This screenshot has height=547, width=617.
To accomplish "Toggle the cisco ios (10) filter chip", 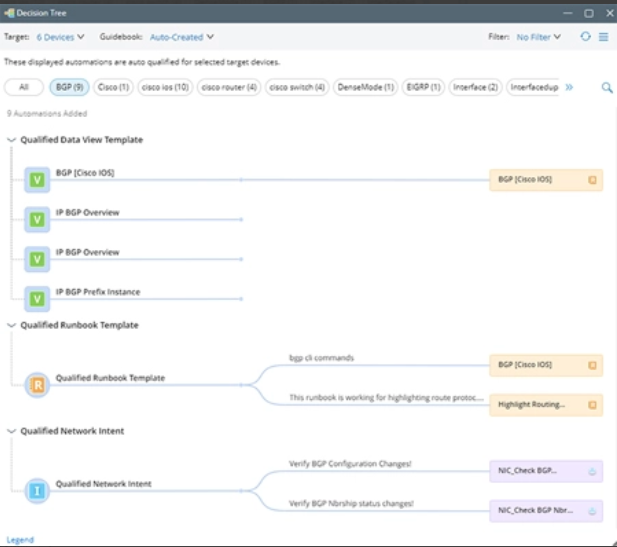I will [165, 87].
